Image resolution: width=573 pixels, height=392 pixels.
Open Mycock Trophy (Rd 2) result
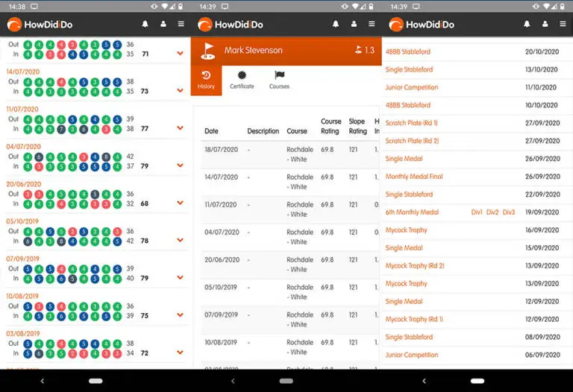[x=415, y=266]
